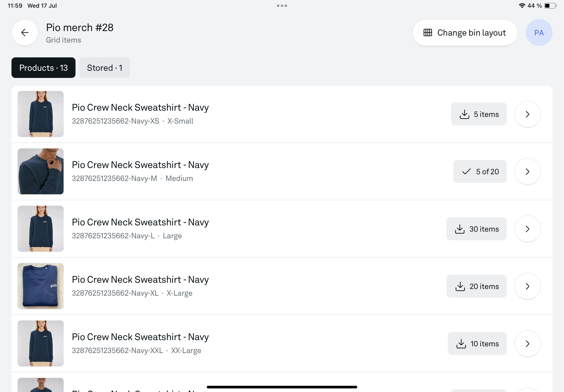Viewport: 564px width, 392px height.
Task: Open the PA profile avatar
Action: click(539, 33)
